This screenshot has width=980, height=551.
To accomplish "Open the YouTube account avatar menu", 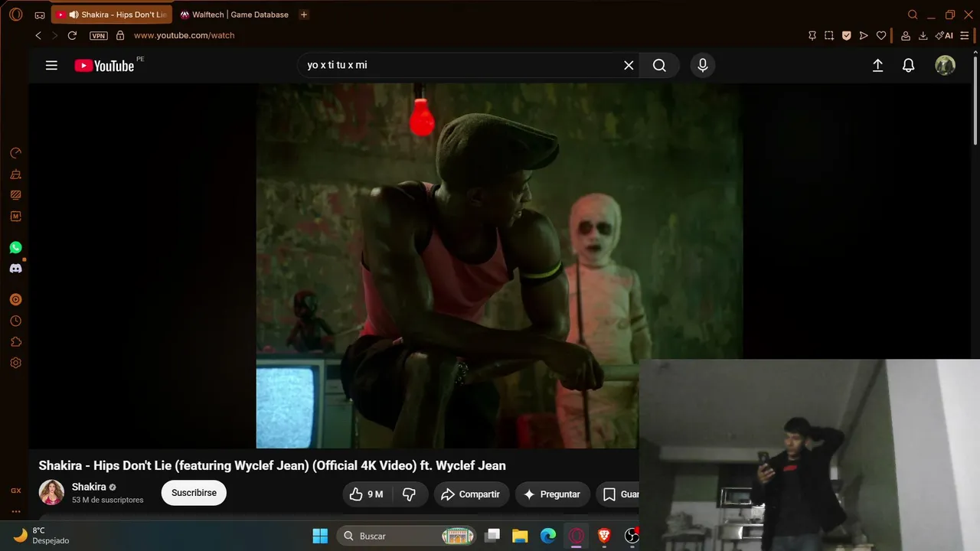I will 945,66.
